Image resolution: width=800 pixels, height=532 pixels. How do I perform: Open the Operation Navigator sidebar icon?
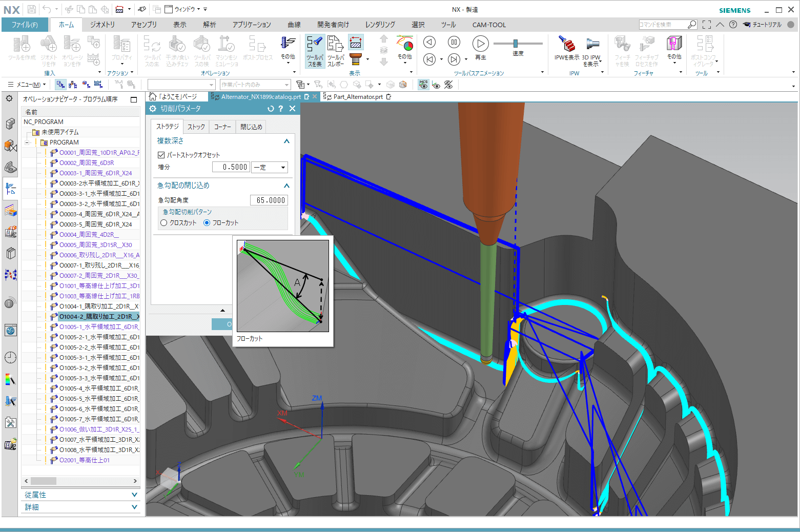pos(10,189)
